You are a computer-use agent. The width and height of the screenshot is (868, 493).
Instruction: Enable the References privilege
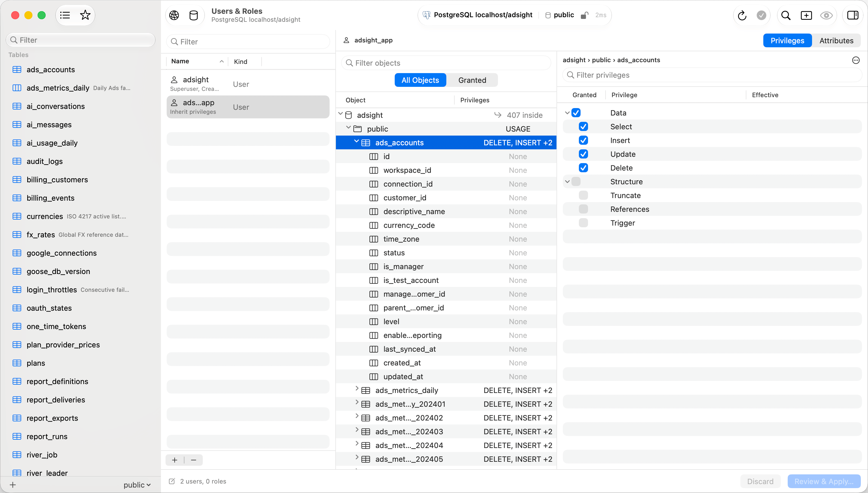click(x=583, y=209)
